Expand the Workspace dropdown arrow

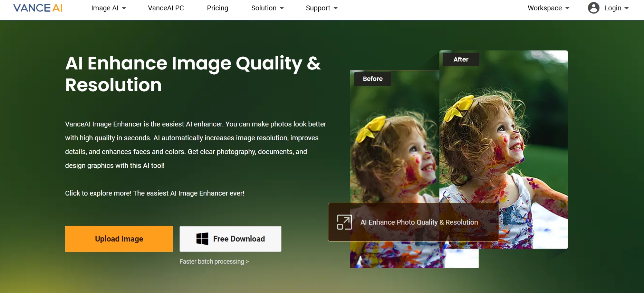point(567,8)
